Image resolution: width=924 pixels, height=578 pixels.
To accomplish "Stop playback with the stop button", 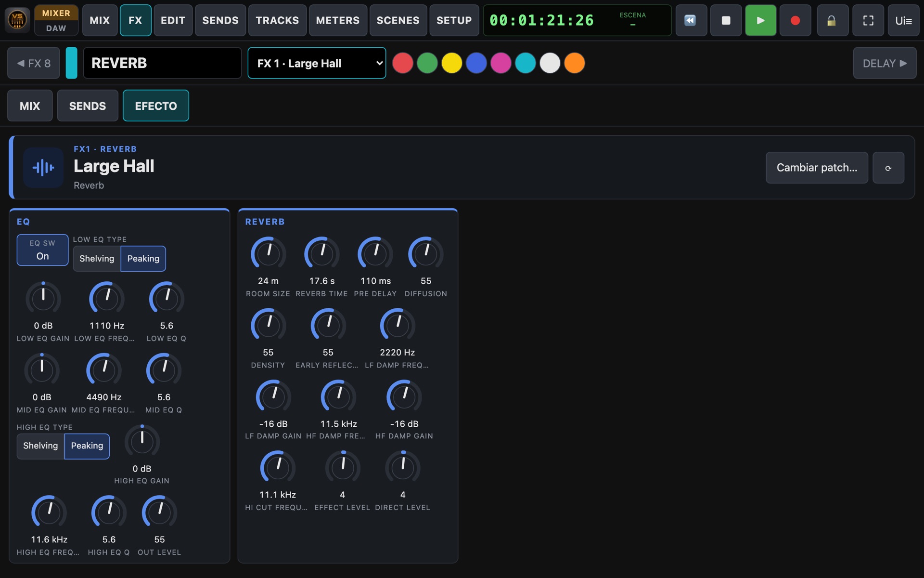I will pos(726,20).
